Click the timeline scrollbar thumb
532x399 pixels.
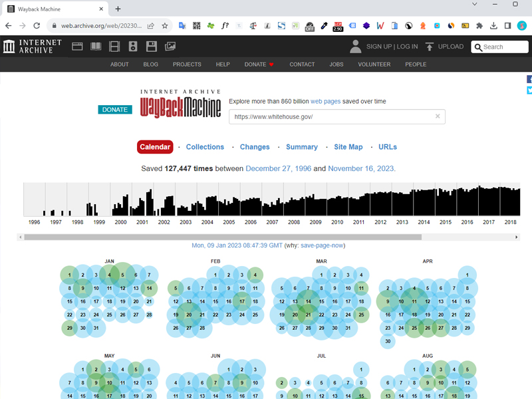[223, 237]
